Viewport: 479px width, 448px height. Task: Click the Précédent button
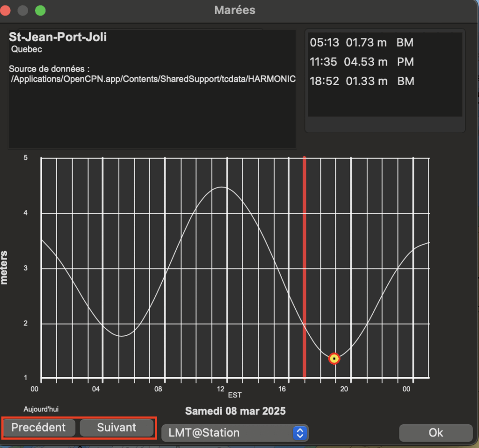pyautogui.click(x=39, y=427)
